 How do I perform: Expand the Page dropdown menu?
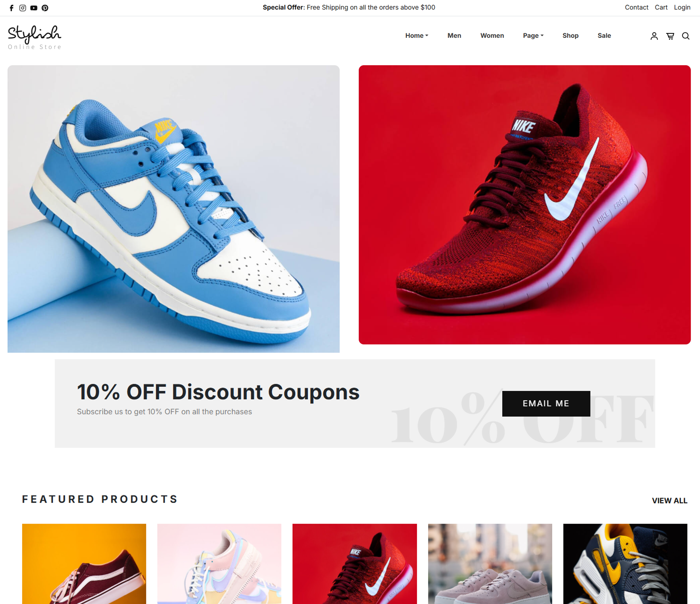pyautogui.click(x=533, y=35)
